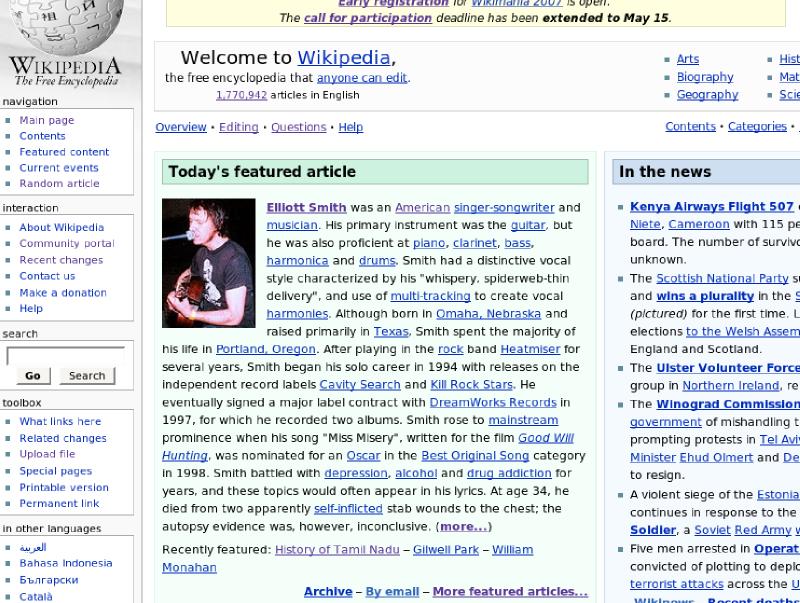Open the Portland, Oregon link
The height and width of the screenshot is (603, 800).
(x=266, y=349)
